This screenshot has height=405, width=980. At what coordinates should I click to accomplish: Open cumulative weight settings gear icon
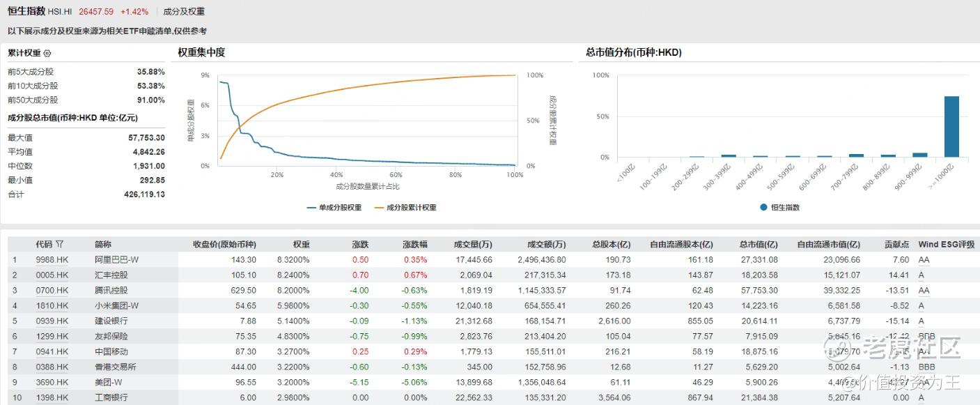pos(47,53)
